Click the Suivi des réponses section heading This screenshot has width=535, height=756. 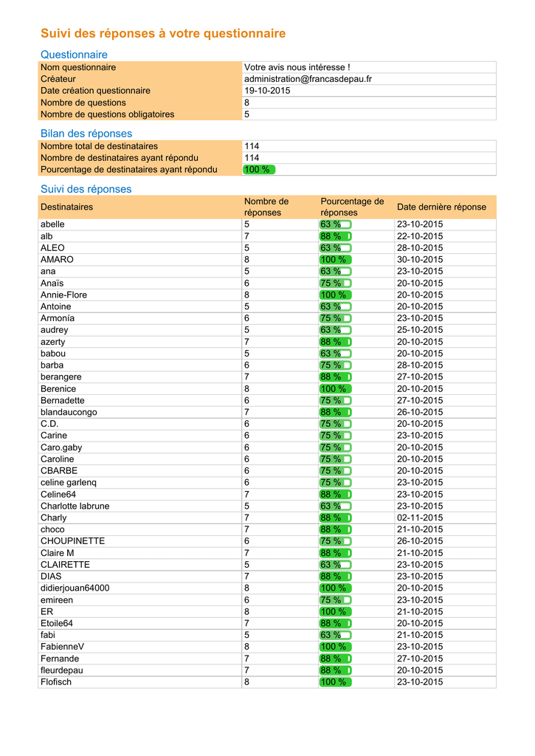(x=86, y=189)
